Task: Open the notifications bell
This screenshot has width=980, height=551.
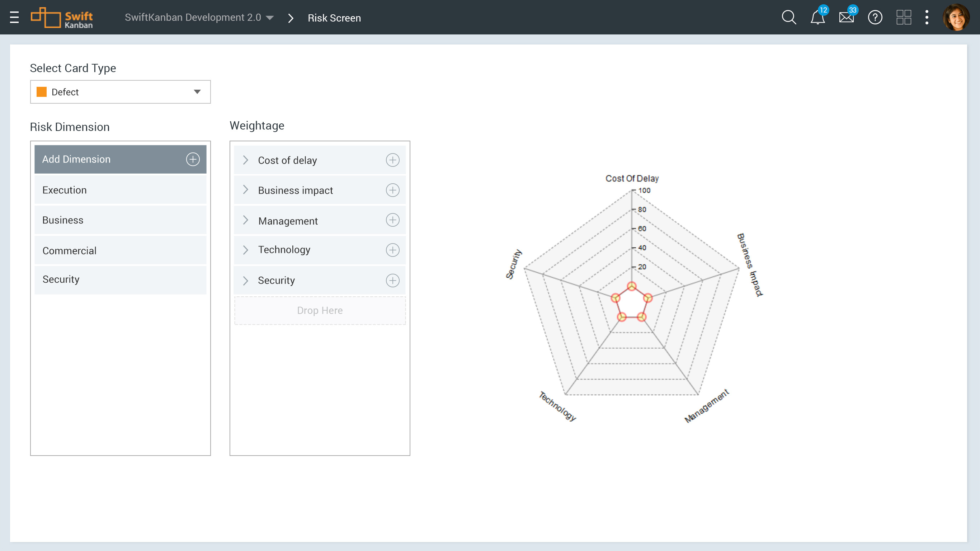Action: (817, 18)
